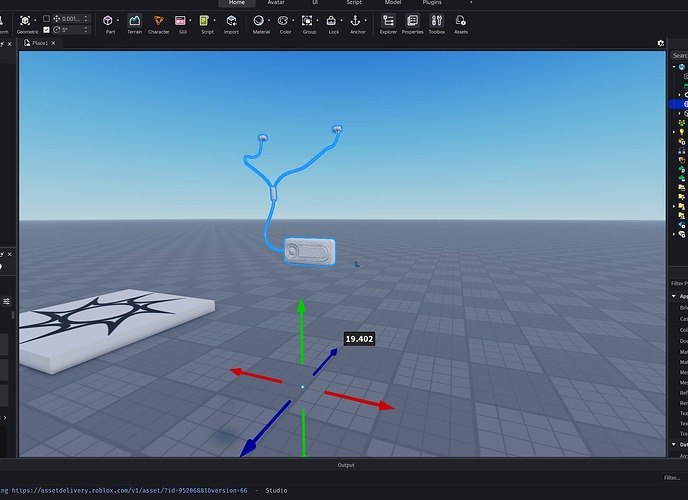The image size is (688, 500).
Task: Focus the Properties filter field
Action: 679,283
